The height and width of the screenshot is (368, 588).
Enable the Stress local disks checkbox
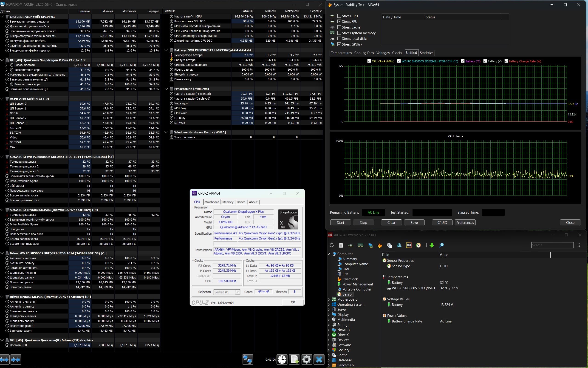pos(339,38)
